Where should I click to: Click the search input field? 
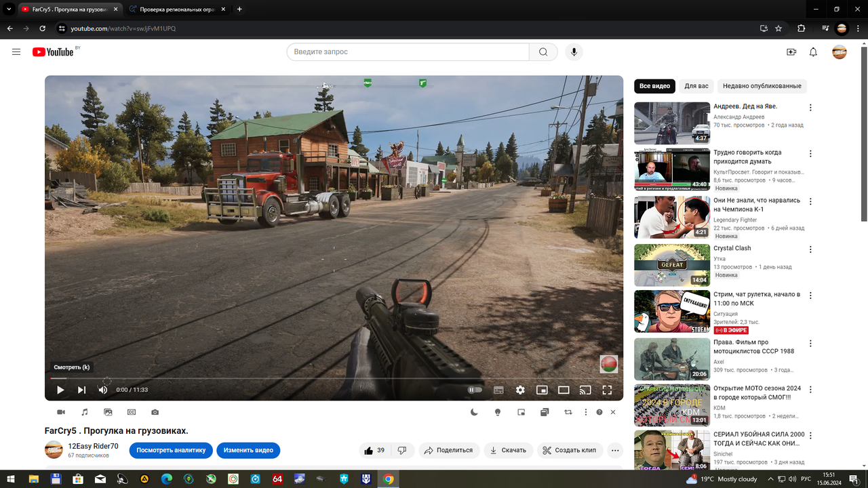[408, 52]
